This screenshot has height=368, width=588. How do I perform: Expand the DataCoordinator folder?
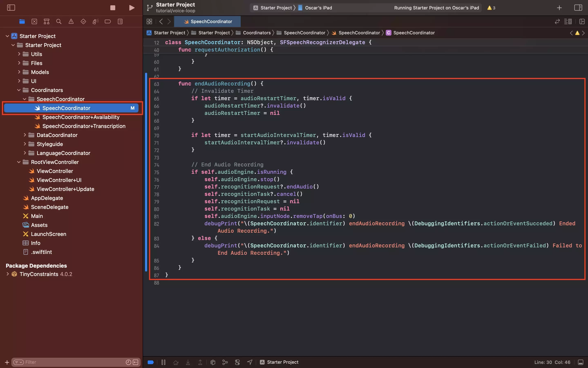(x=25, y=135)
